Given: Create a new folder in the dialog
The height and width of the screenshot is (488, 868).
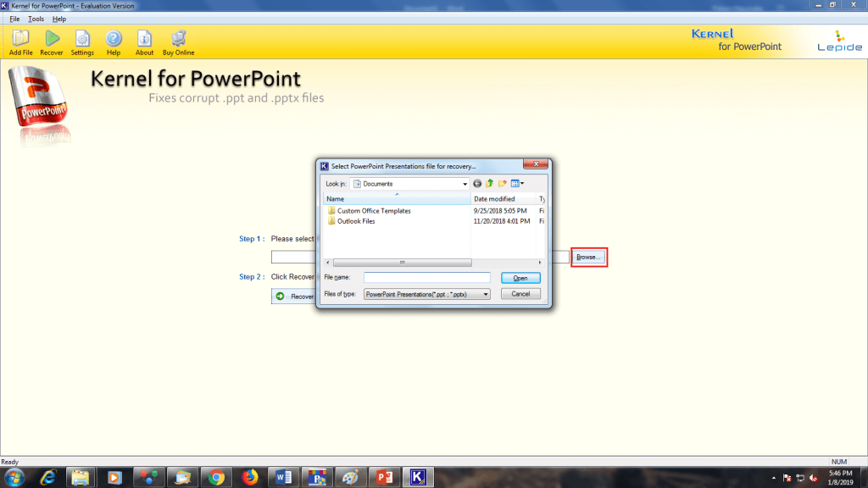Looking at the screenshot, I should [502, 183].
